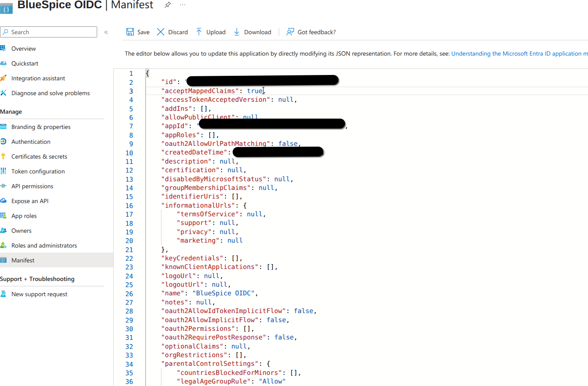This screenshot has width=588, height=386.
Task: Pin the BlueSpice OIDC blade
Action: coord(168,5)
